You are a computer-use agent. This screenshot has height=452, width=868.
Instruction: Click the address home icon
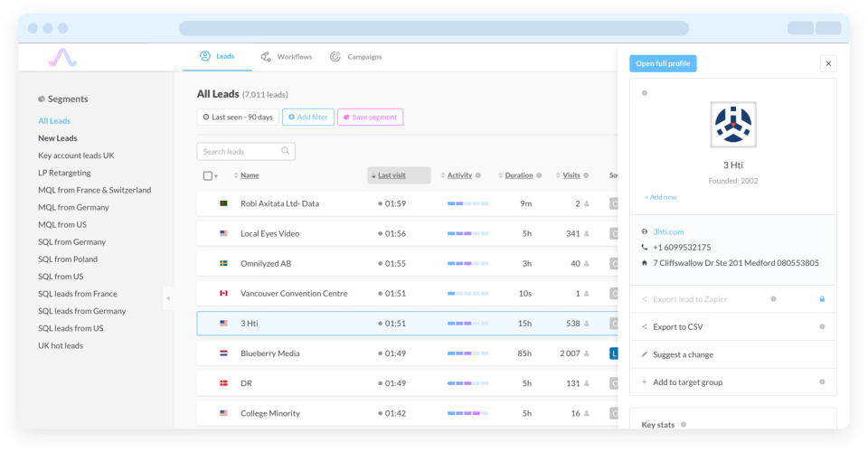645,263
